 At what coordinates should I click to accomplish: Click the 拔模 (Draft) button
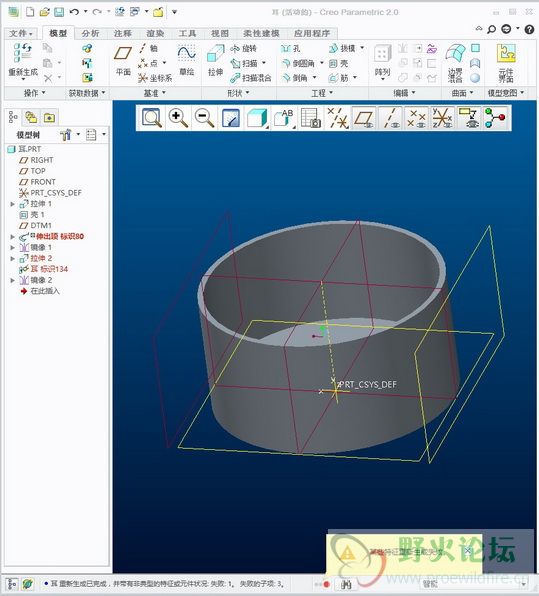pos(342,48)
